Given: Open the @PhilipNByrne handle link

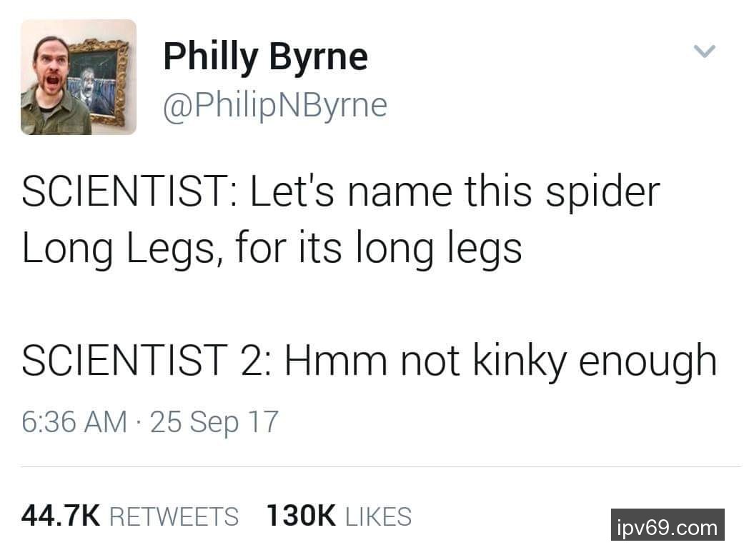Looking at the screenshot, I should pos(275,105).
